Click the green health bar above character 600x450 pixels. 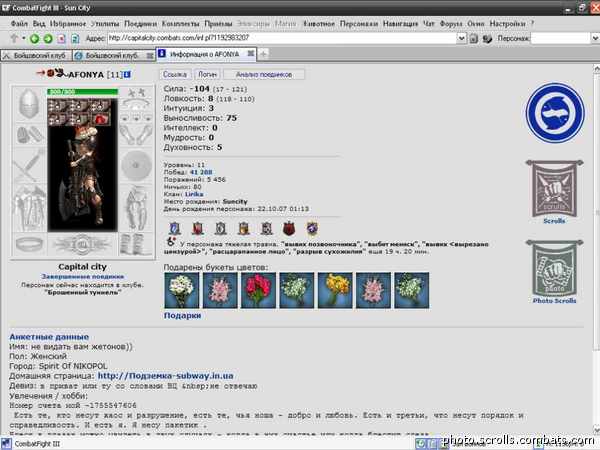[82, 92]
